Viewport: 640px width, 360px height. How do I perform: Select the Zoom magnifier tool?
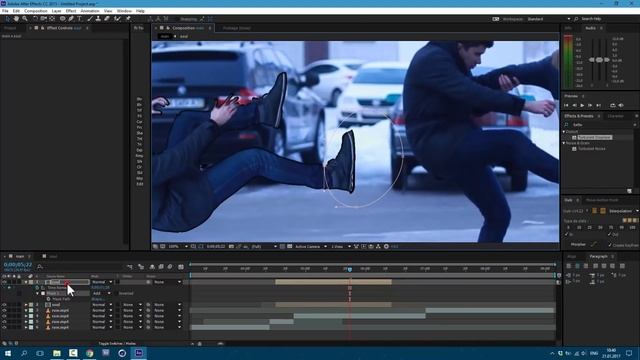tap(25, 19)
